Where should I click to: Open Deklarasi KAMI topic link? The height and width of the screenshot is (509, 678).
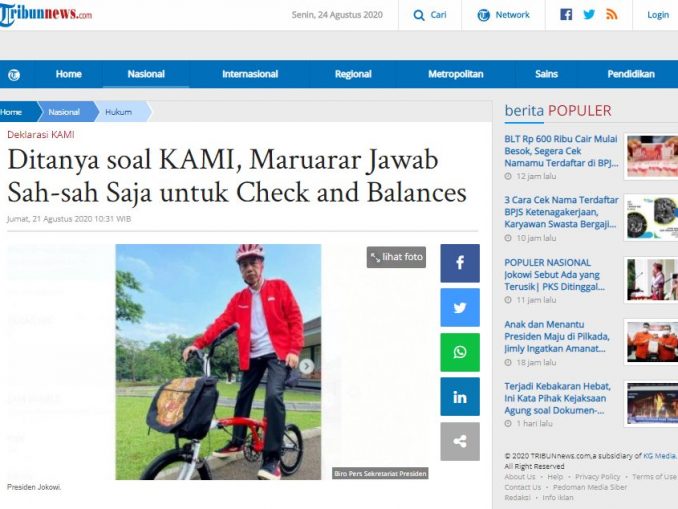(41, 134)
